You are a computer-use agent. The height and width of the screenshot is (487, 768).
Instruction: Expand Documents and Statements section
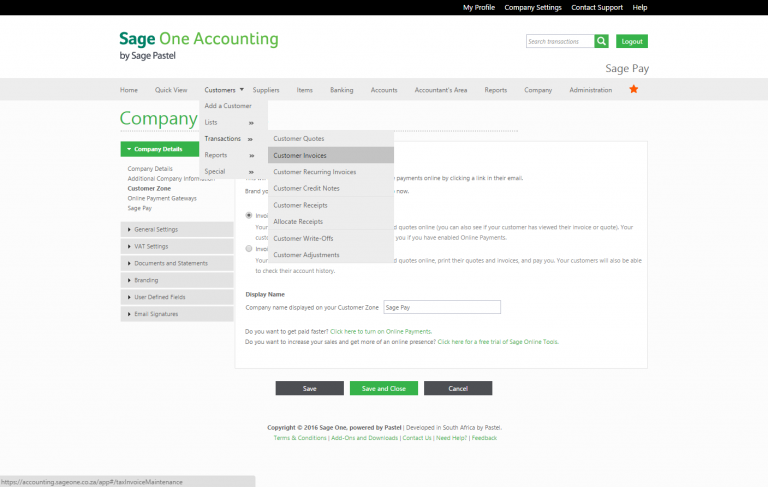coord(177,263)
